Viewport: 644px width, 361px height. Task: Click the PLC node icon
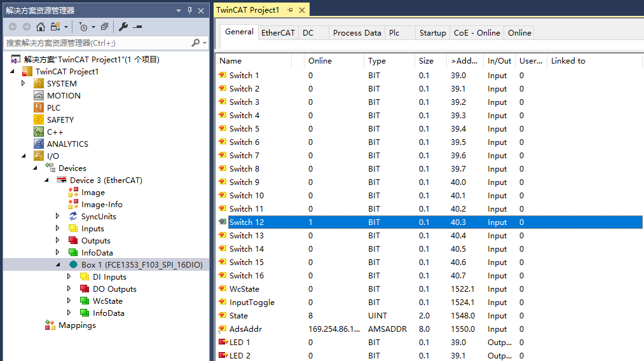point(39,107)
